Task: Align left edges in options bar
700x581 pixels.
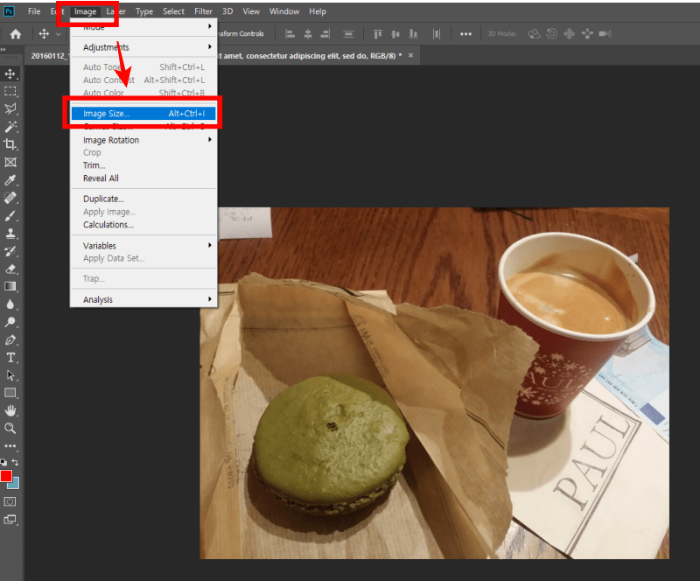Action: pyautogui.click(x=290, y=34)
